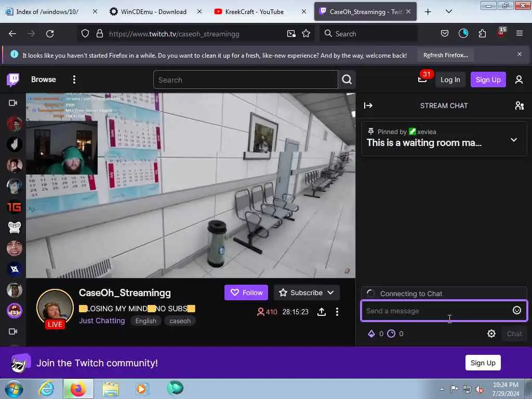Viewport: 532px width, 399px height.
Task: Open the Firefox extensions puzzle icon
Action: tap(482, 34)
